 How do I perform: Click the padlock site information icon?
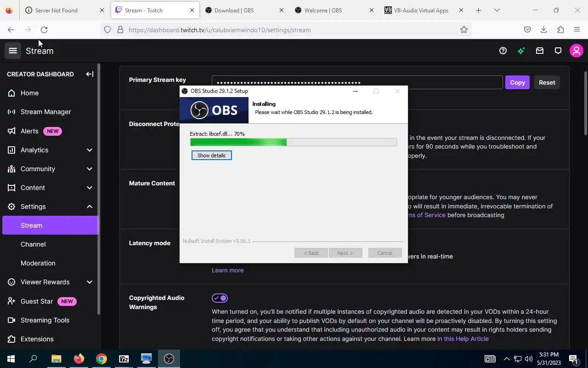click(120, 29)
